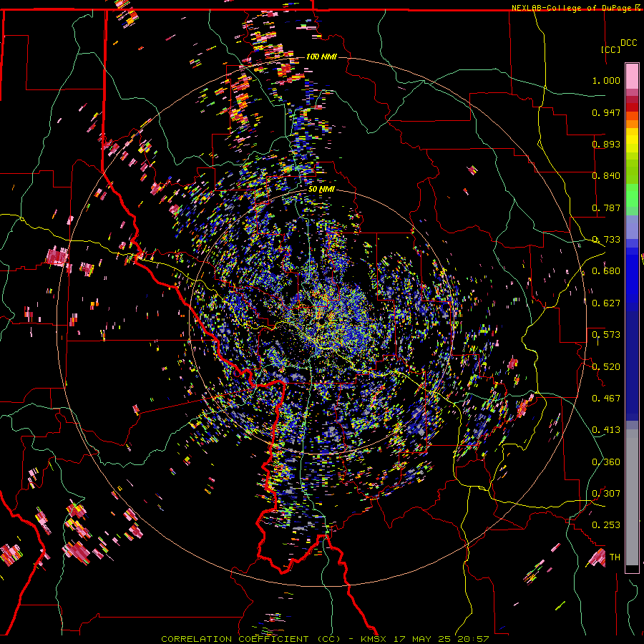Select the 0.840 scale value
This screenshot has height=644, width=644.
(606, 176)
